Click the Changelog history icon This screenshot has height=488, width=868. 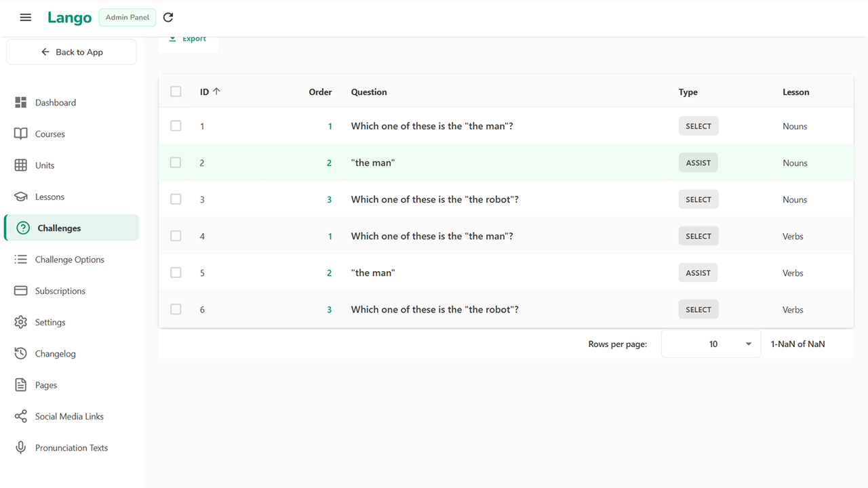tap(21, 354)
